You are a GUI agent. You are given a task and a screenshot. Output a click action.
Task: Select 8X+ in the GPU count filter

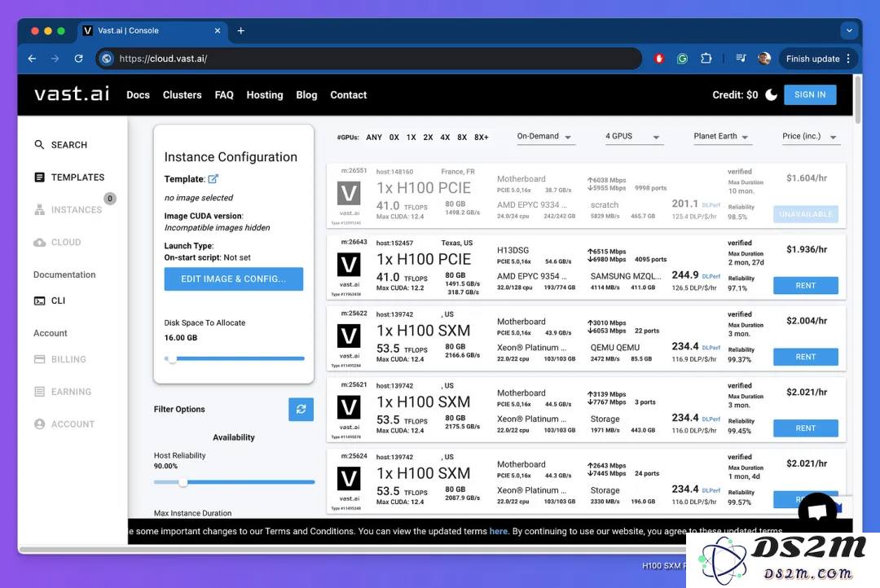pos(482,137)
